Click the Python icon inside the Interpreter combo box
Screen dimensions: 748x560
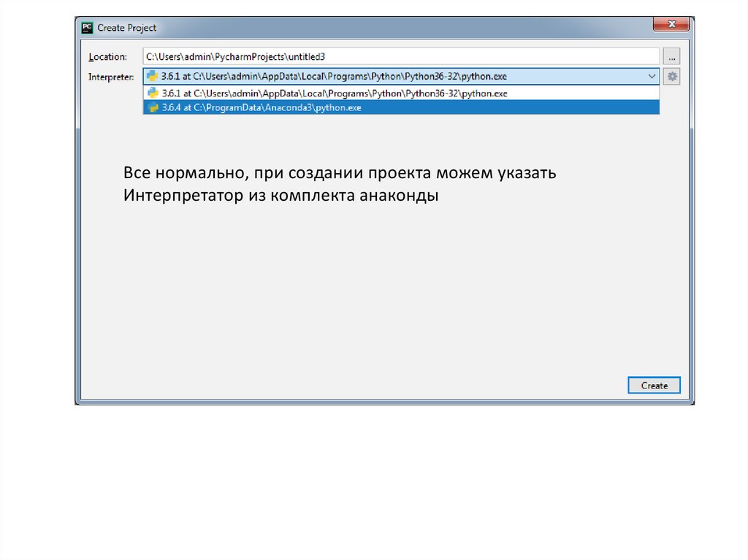coord(152,76)
